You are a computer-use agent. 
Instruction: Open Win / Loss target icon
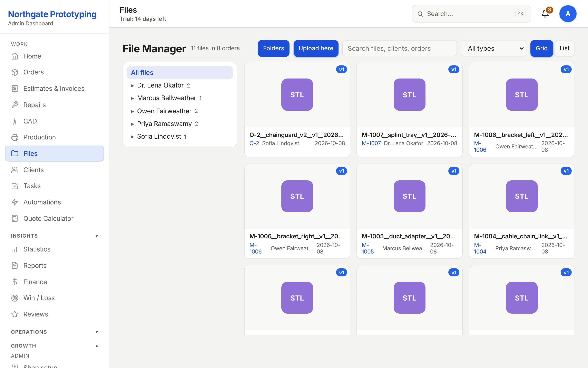coord(15,298)
